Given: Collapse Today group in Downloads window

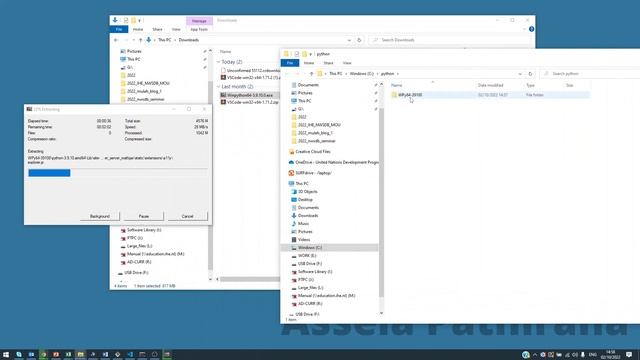Looking at the screenshot, I should (219, 62).
